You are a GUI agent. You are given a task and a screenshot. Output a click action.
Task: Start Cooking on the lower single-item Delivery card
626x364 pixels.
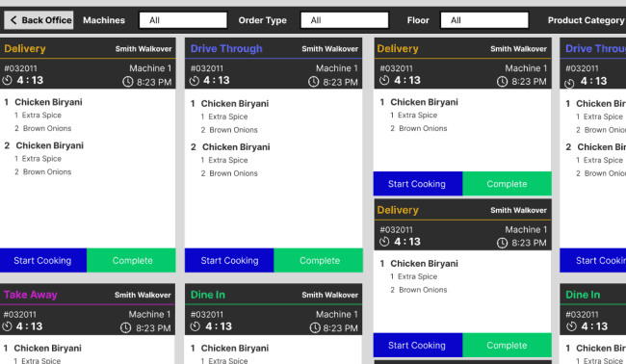[418, 346]
